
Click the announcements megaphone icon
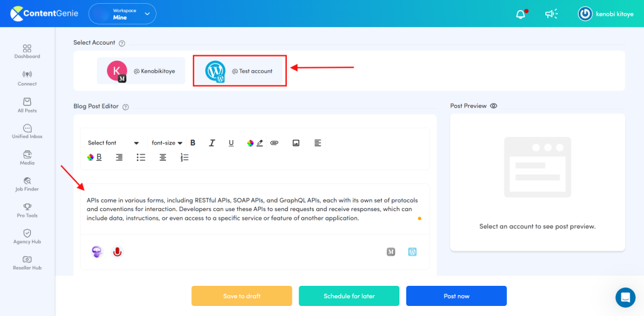551,14
